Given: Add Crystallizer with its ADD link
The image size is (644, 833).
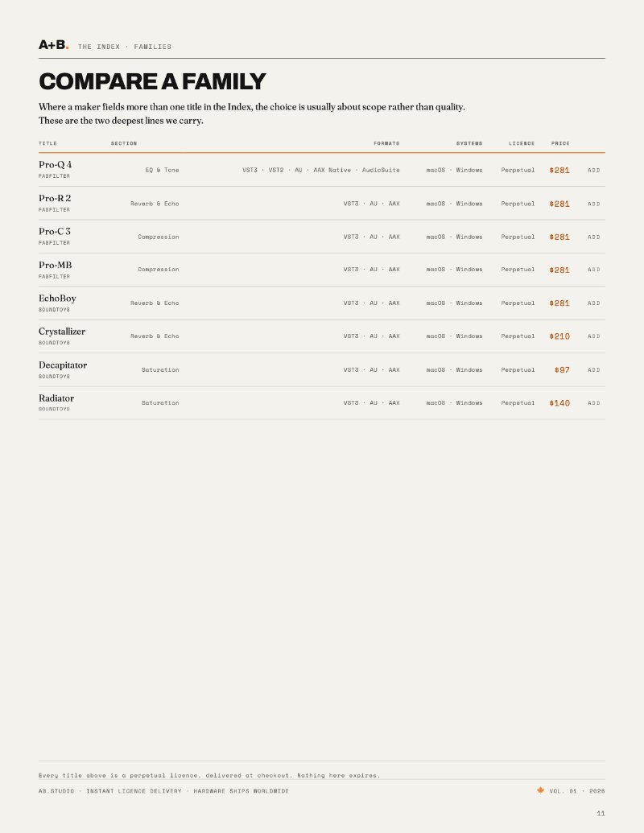Looking at the screenshot, I should (593, 336).
